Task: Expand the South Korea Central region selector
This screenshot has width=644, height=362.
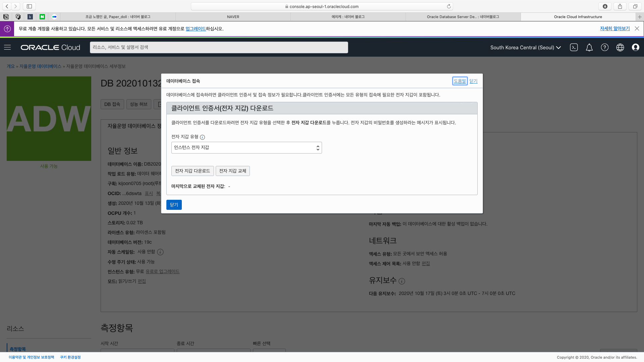Action: click(525, 48)
